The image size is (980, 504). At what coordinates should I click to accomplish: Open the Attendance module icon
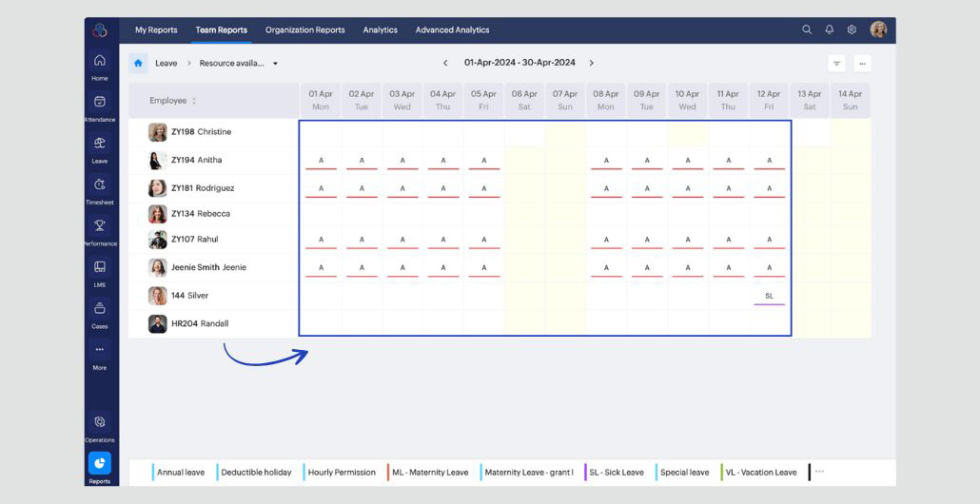point(99,102)
